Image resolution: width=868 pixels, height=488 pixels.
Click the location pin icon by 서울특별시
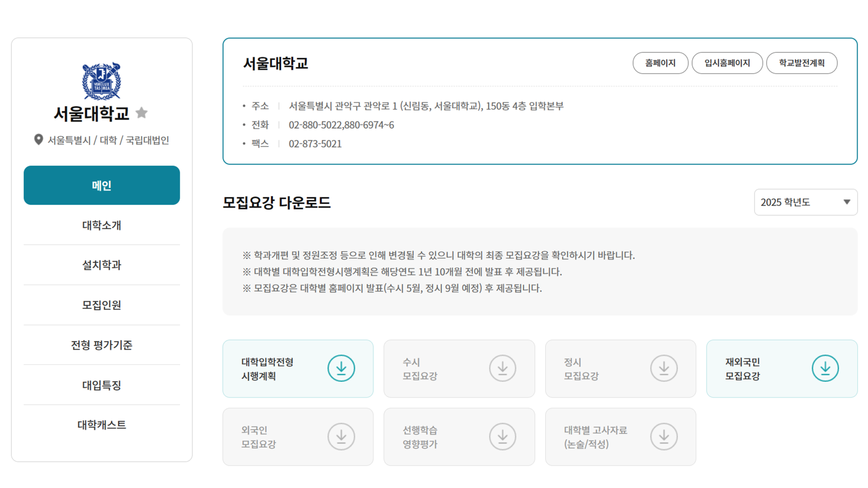click(x=39, y=140)
